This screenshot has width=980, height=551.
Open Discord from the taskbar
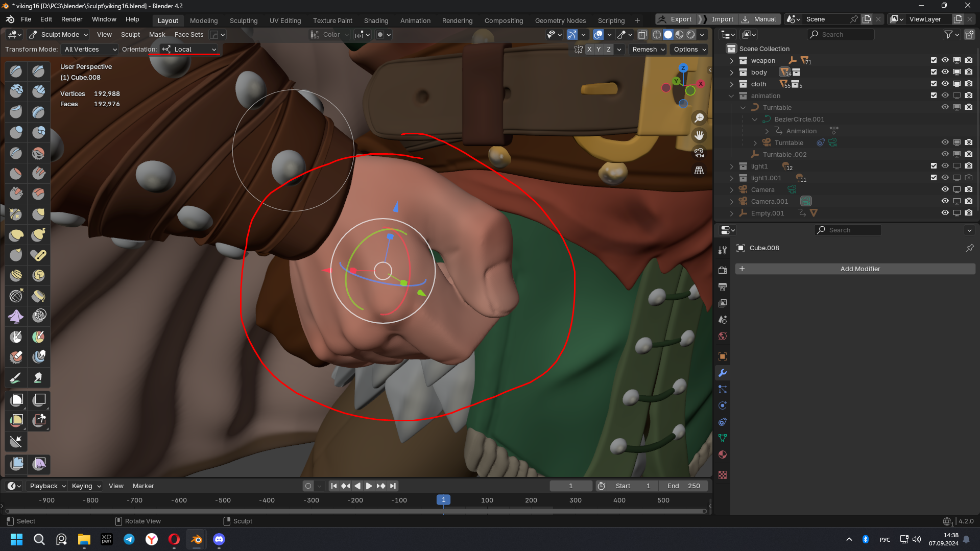click(x=219, y=539)
